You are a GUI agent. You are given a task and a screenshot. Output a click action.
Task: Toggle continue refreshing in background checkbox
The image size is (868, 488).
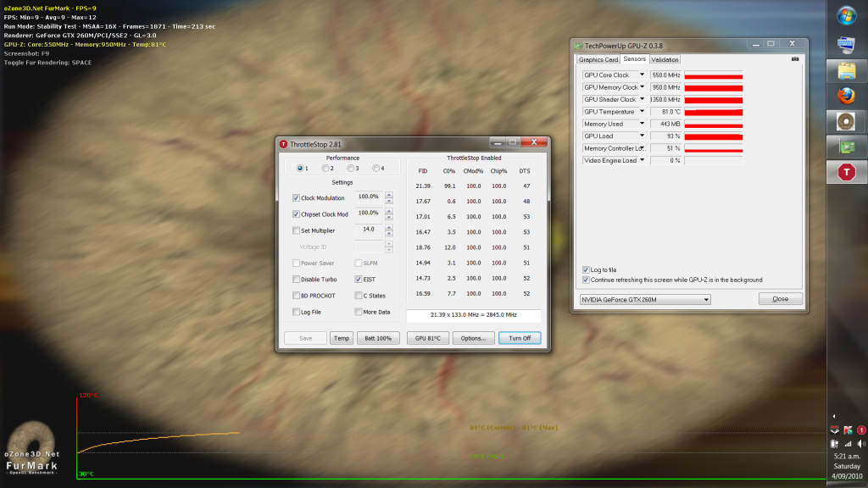pyautogui.click(x=586, y=280)
